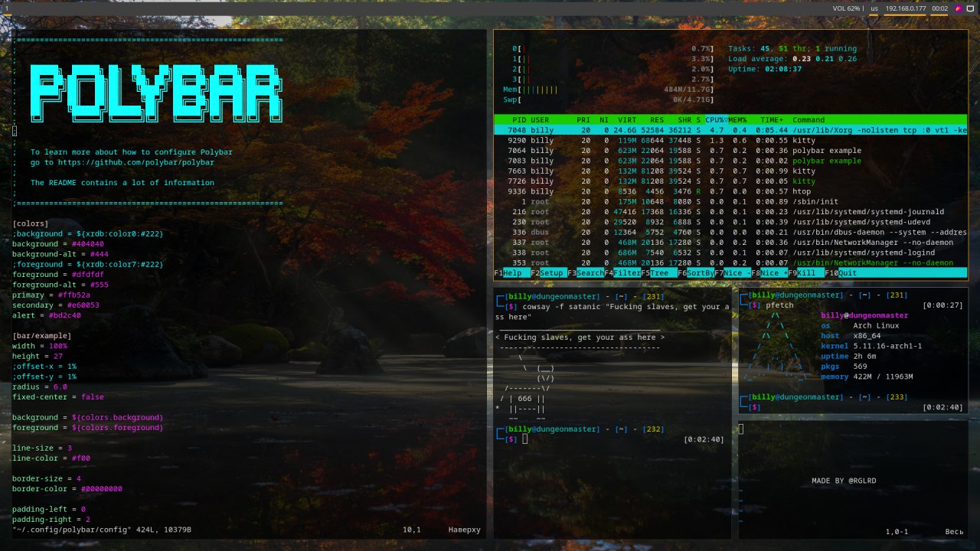The height and width of the screenshot is (551, 980).
Task: Click shell prompt [232] input cursor
Action: [525, 439]
